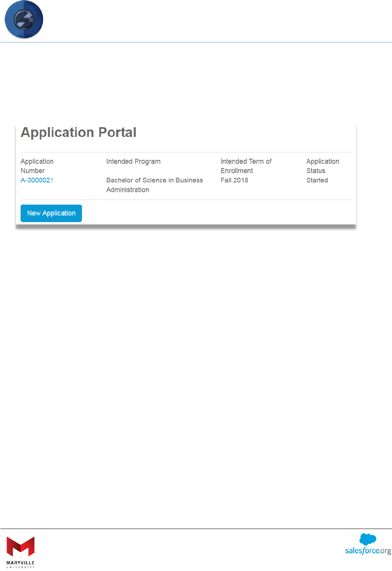
Task: Select Bachelor of Science in Business Administration text
Action: (x=155, y=185)
